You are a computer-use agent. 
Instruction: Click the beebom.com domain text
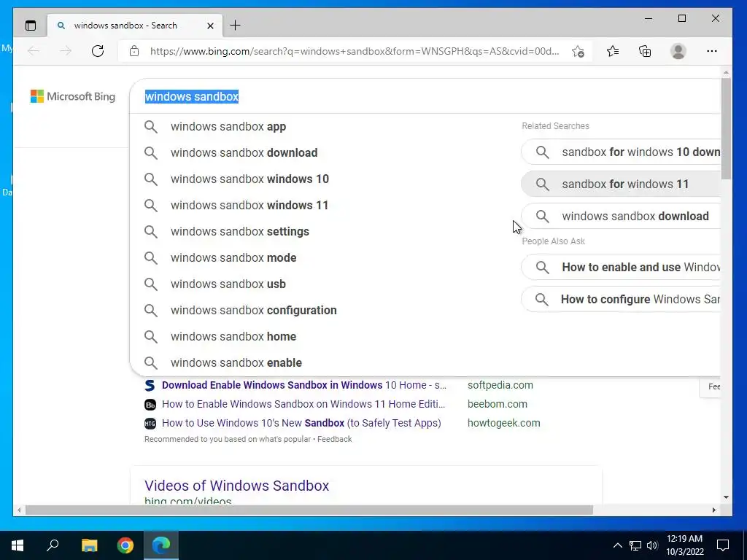coord(498,404)
